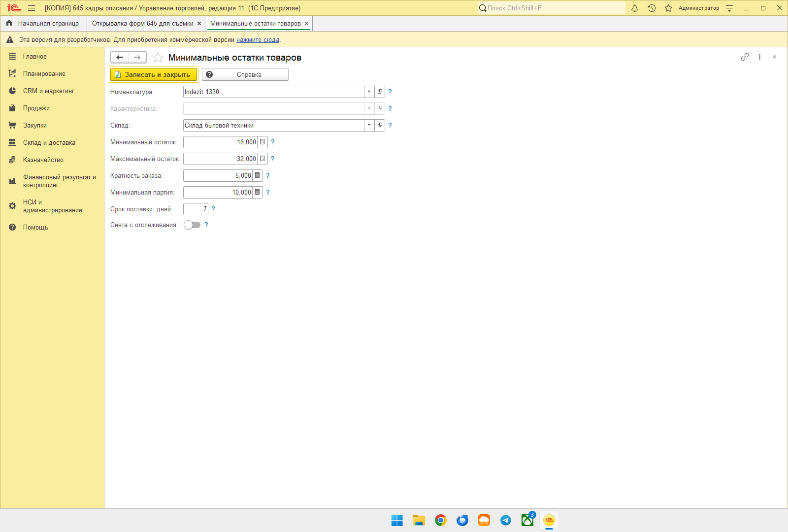Open the history clock icon
Image resolution: width=788 pixels, height=532 pixels.
652,8
